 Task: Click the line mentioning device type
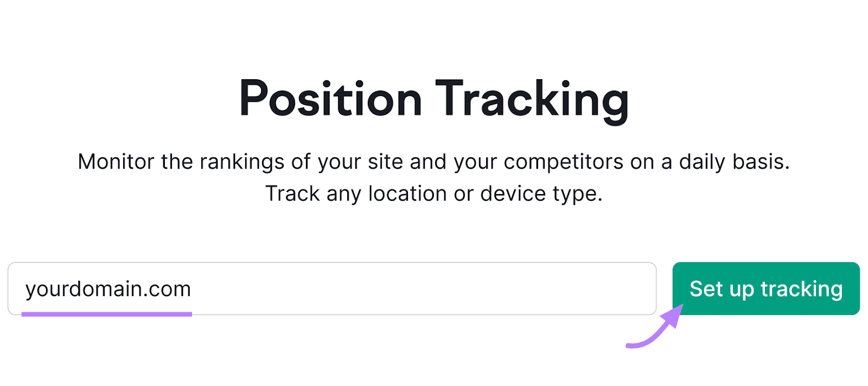(434, 193)
